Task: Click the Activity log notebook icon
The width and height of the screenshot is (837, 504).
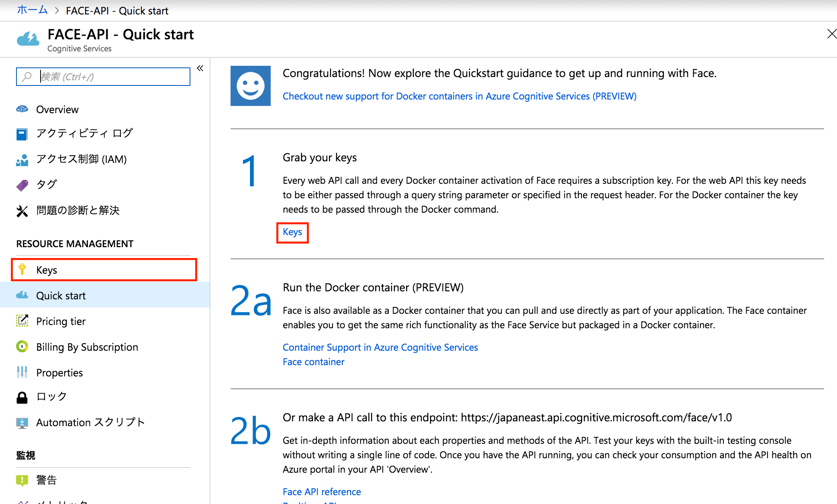Action: click(22, 134)
